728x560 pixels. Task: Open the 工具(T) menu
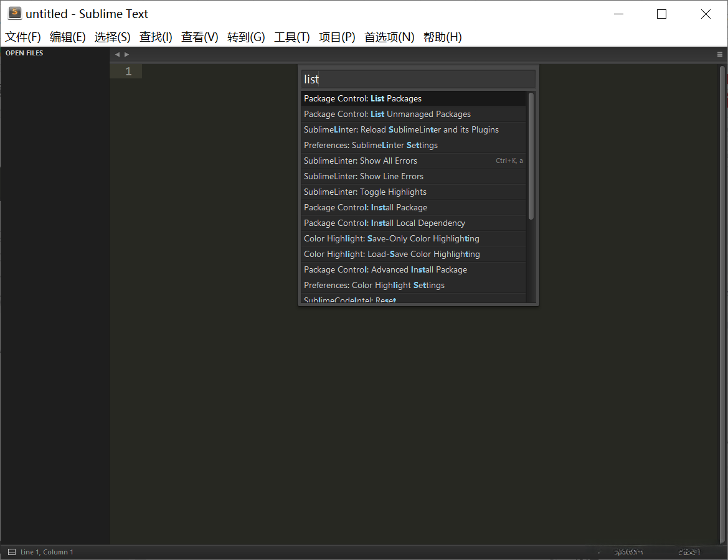point(292,37)
